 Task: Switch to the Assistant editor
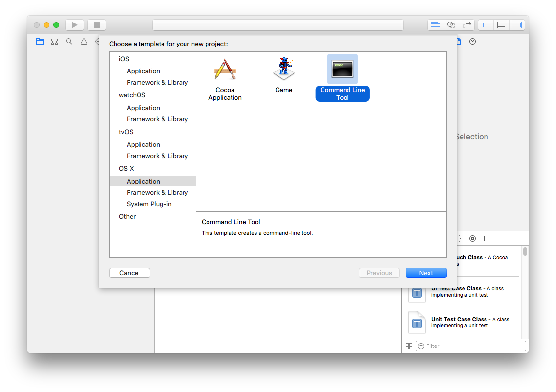[451, 25]
